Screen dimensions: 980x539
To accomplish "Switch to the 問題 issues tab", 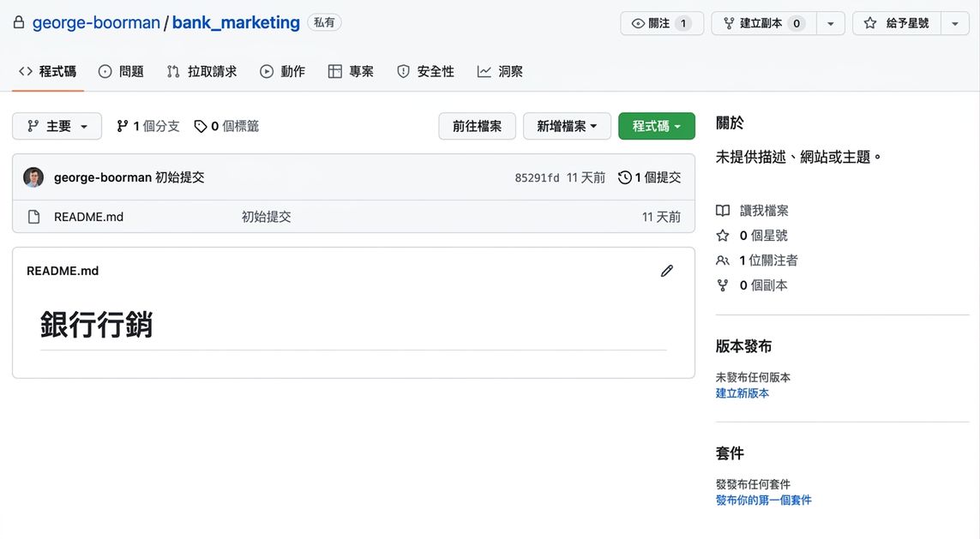I will pos(121,71).
